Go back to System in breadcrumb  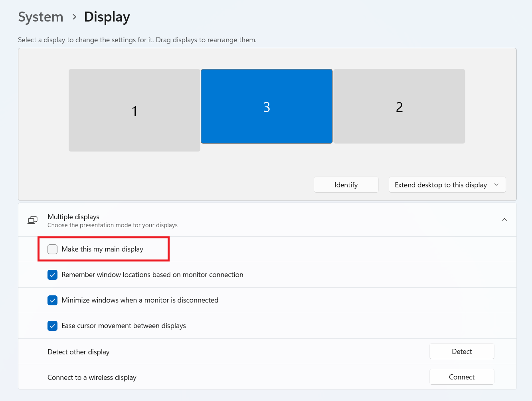click(x=41, y=17)
